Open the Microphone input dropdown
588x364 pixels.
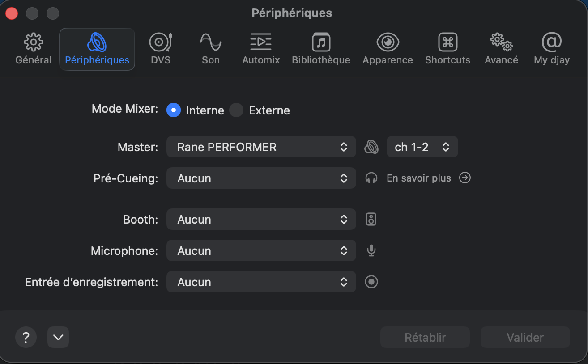coord(261,251)
